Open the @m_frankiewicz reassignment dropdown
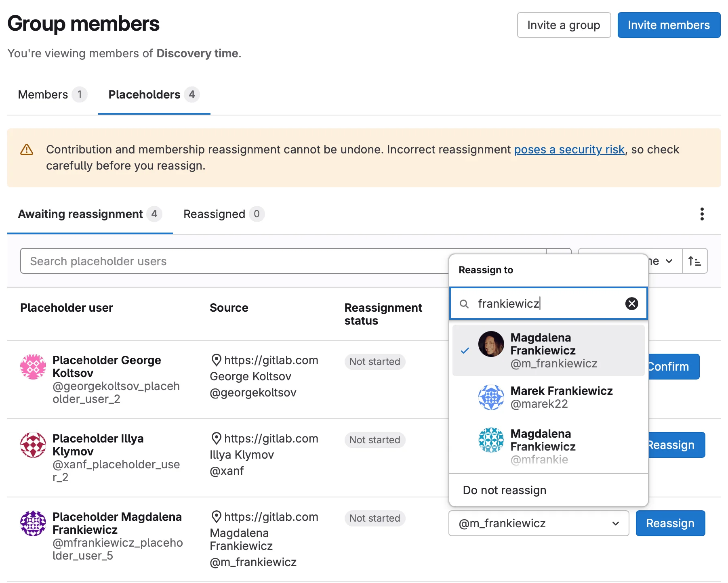 point(538,523)
